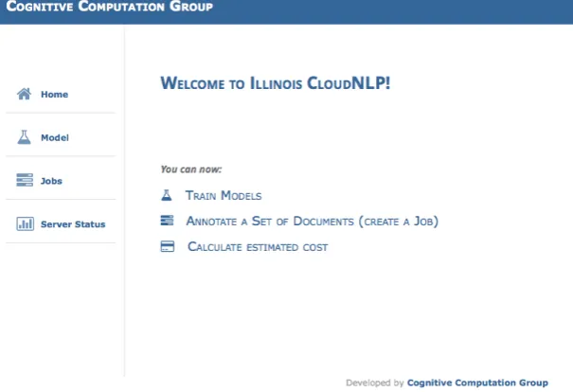Follow the Train Models link
Screen dimensions: 573x392
[x=224, y=195]
